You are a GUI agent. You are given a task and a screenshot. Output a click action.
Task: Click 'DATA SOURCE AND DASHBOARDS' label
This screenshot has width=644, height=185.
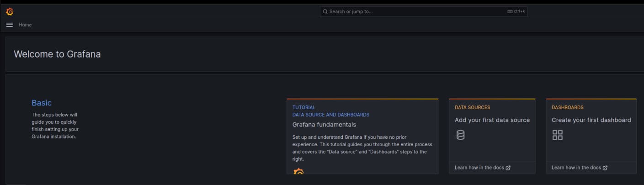(331, 115)
